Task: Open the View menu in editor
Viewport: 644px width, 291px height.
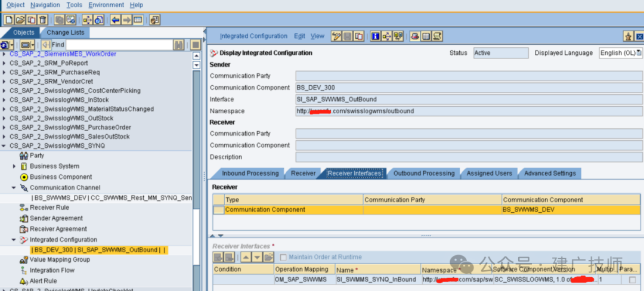Action: coord(317,36)
